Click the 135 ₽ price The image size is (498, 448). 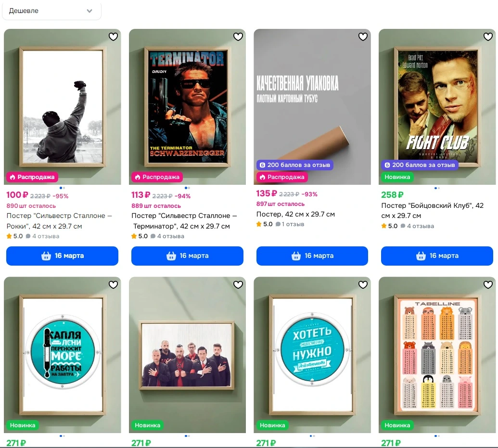(267, 193)
